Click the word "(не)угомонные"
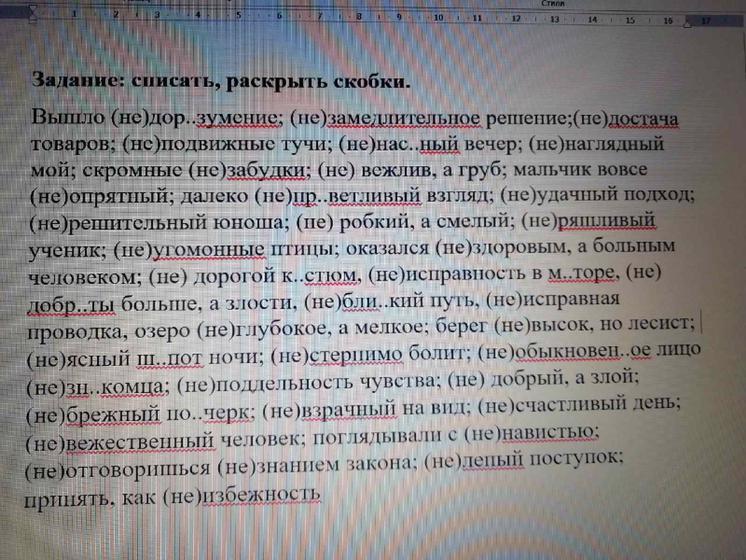Screen dimensions: 746x560 coord(189,250)
